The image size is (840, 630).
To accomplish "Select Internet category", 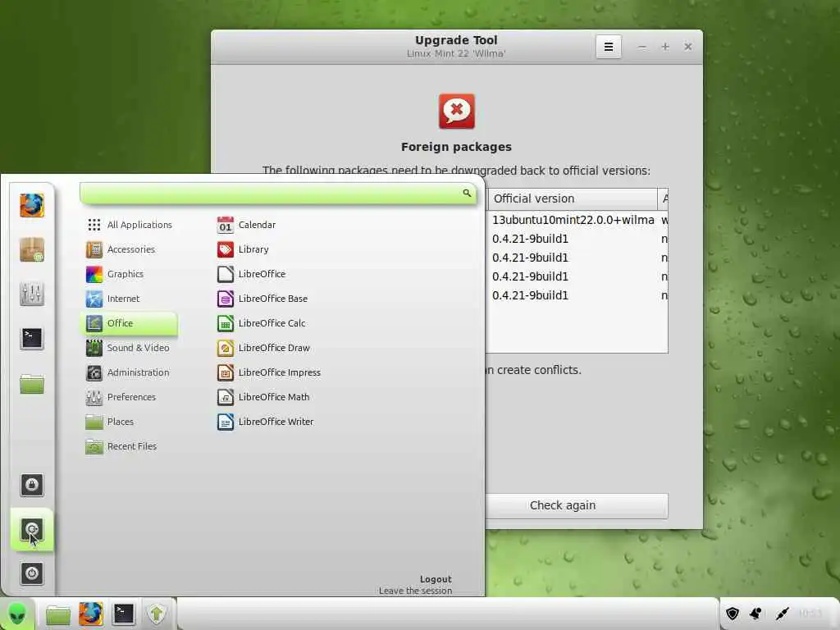I will pyautogui.click(x=129, y=299).
